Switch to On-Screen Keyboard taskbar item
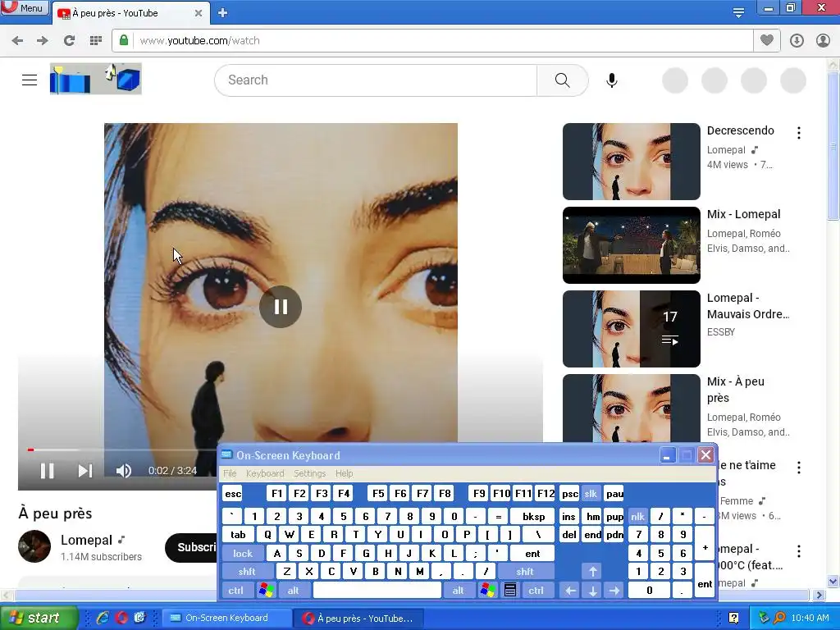 point(226,619)
